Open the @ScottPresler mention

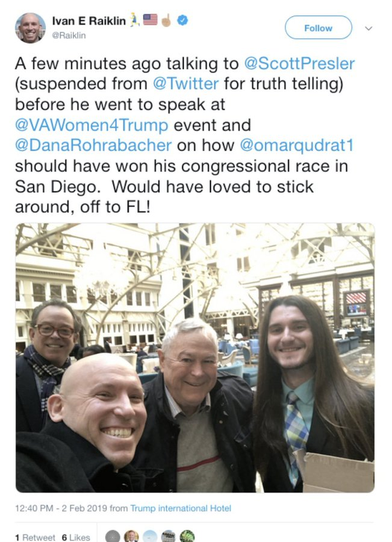tap(299, 64)
